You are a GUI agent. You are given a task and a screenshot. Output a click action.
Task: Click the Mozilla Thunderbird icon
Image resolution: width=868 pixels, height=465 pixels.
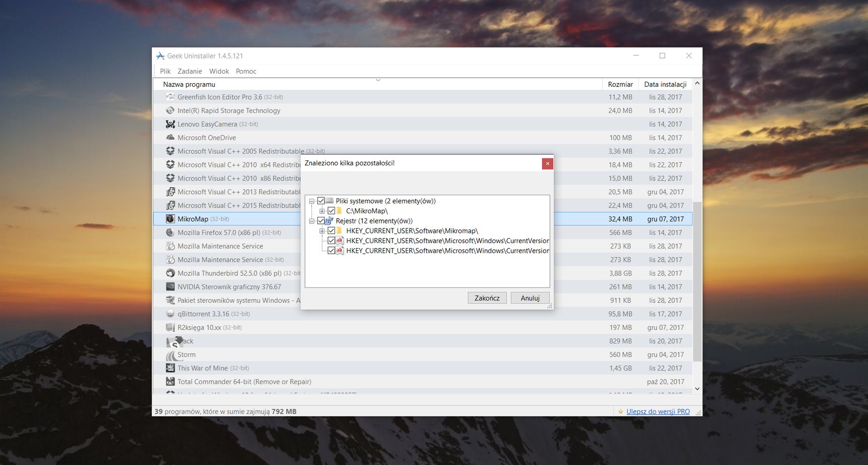(x=170, y=273)
